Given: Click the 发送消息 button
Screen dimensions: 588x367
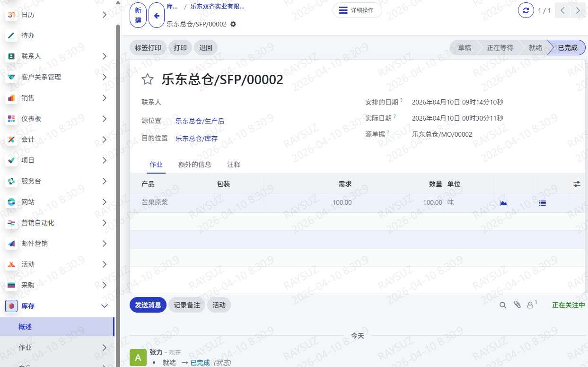Looking at the screenshot, I should point(148,305).
